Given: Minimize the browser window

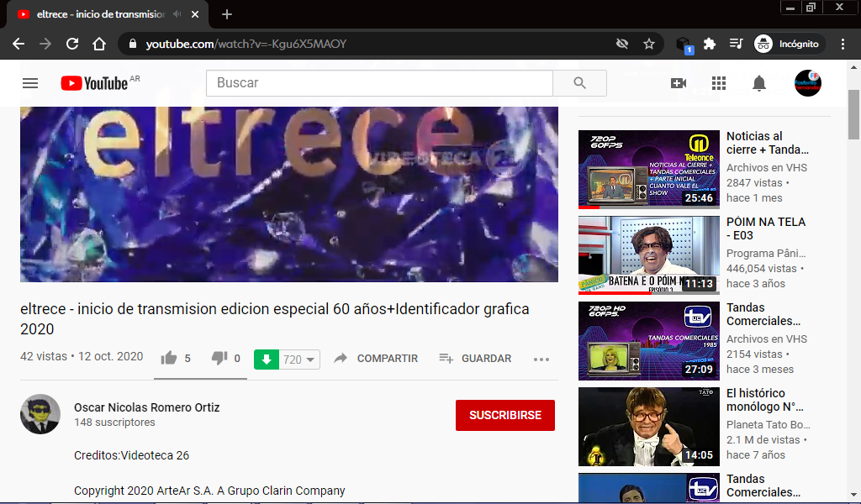Looking at the screenshot, I should click(790, 8).
